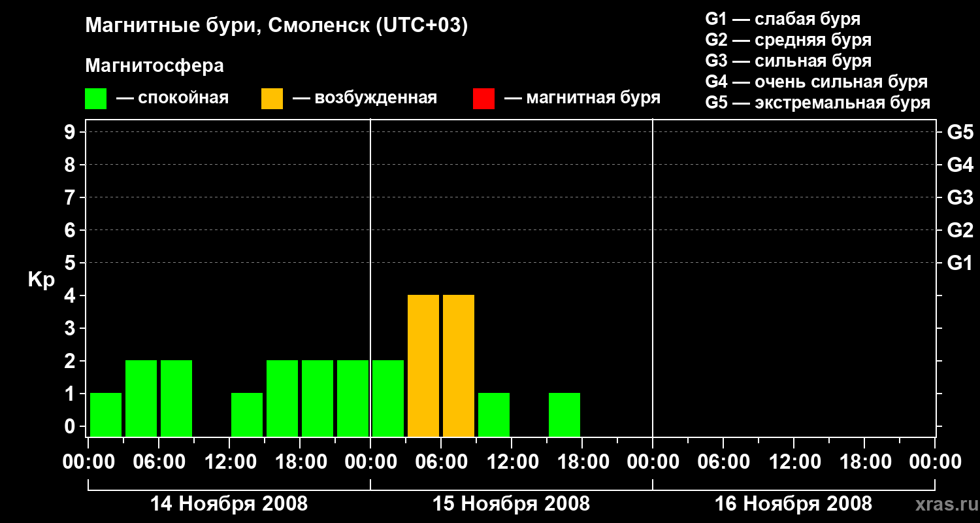Image resolution: width=980 pixels, height=523 pixels.
Task: Select the second orange Kp 4 bar
Action: tap(459, 366)
